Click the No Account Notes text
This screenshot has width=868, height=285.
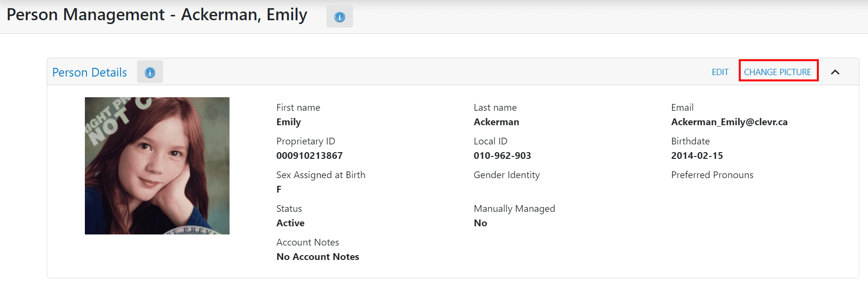point(318,257)
